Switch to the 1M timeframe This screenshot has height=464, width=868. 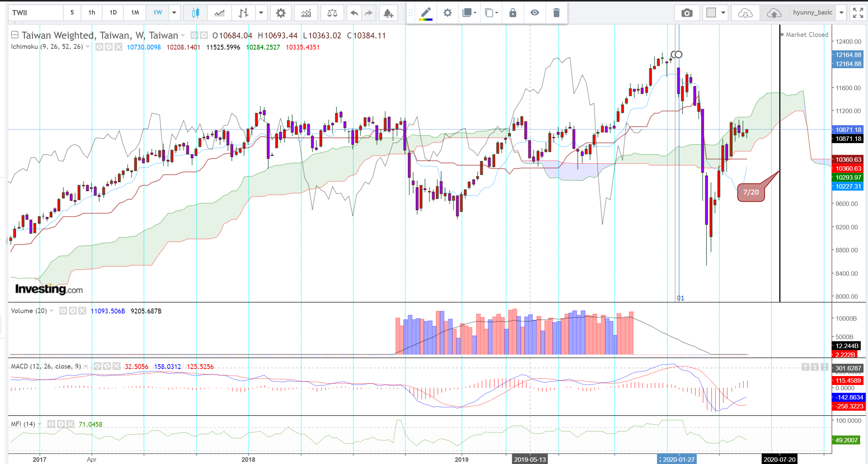point(135,13)
